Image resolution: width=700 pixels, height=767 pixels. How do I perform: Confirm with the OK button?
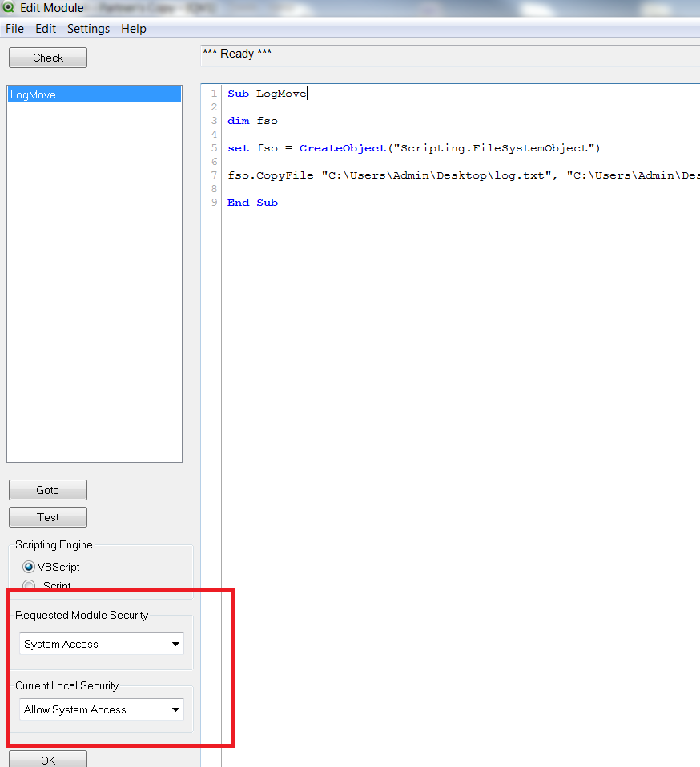click(x=48, y=760)
